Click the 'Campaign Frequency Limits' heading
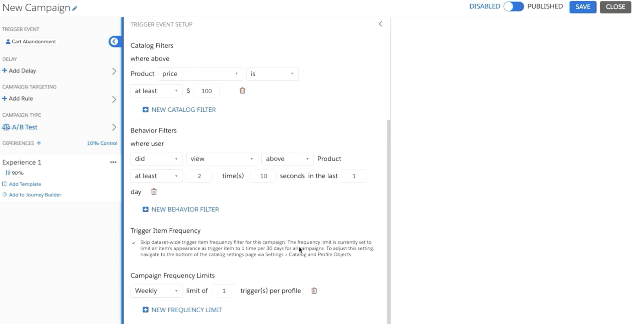The width and height of the screenshot is (644, 331). point(172,275)
